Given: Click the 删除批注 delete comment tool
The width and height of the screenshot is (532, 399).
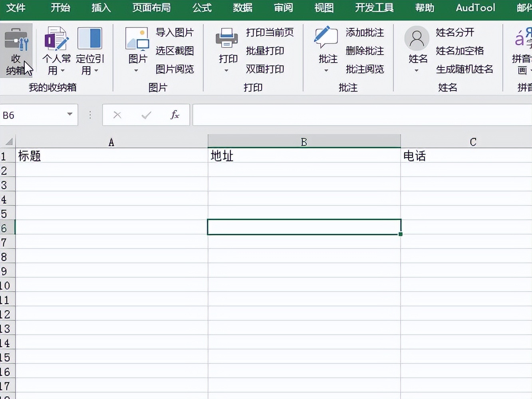Looking at the screenshot, I should (x=365, y=51).
